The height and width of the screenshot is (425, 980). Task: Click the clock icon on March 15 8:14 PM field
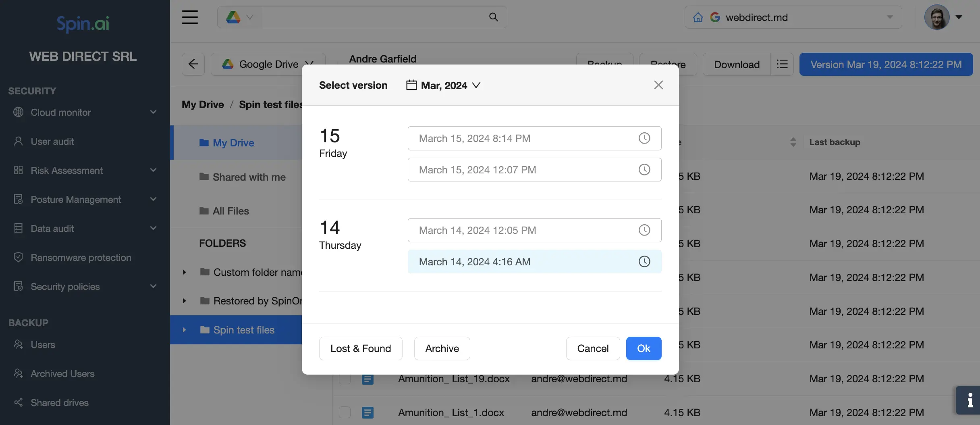coord(644,138)
